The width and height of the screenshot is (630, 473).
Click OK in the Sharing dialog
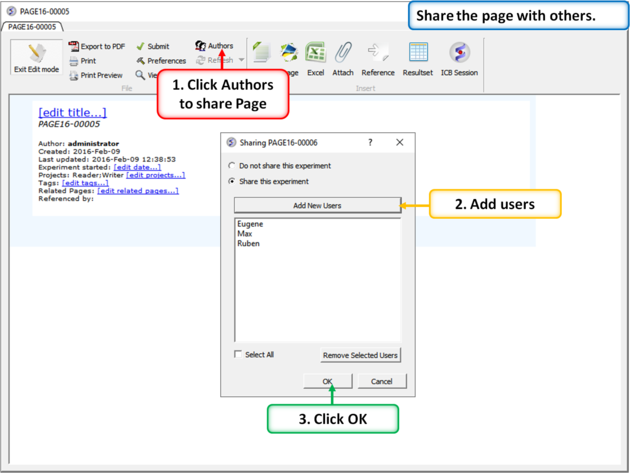[328, 381]
